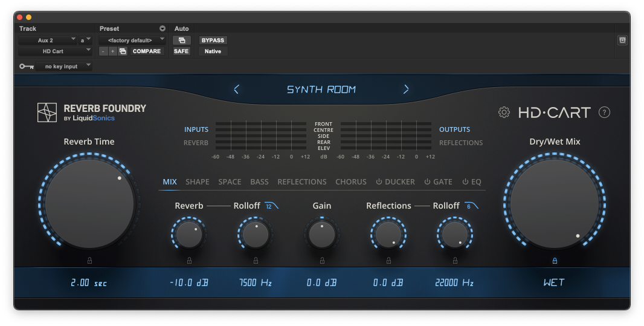Open the factory default preset dropdown
Viewport: 644px width, 326px height.
pos(132,41)
